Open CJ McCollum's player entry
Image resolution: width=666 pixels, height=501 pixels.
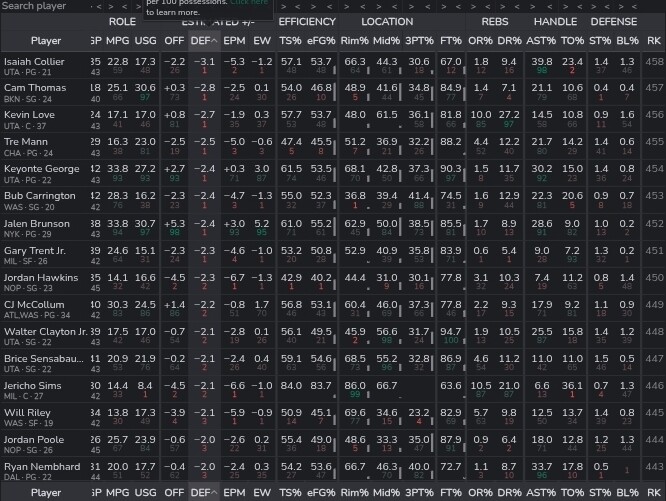pyautogui.click(x=34, y=305)
